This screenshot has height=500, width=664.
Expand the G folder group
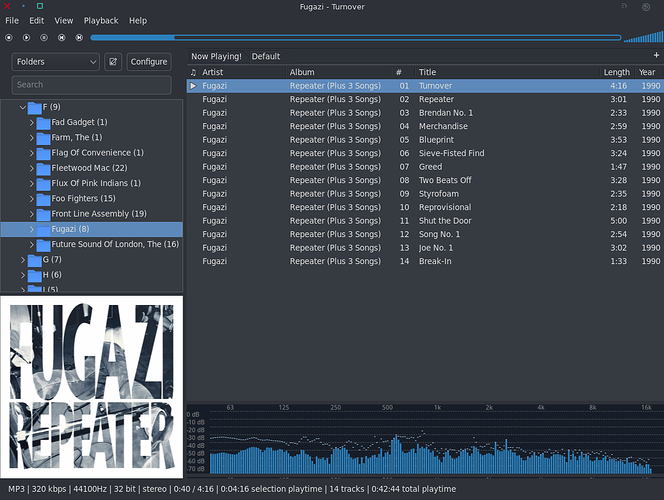[22, 260]
